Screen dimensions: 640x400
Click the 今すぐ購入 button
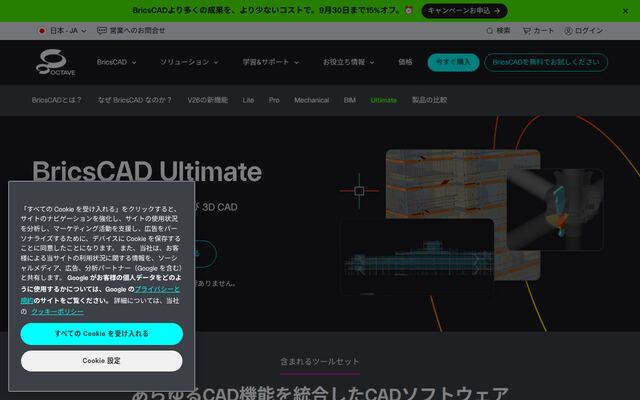click(453, 62)
